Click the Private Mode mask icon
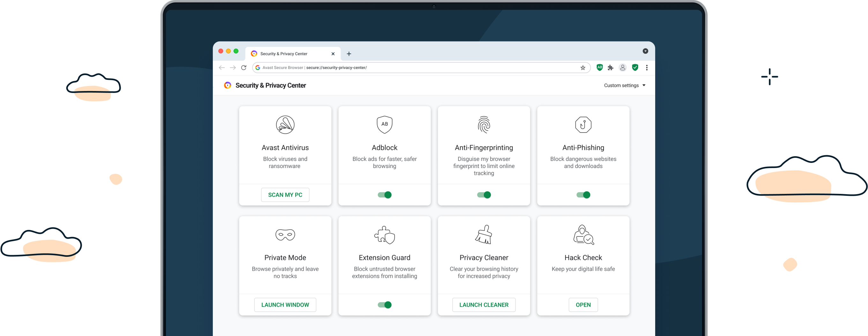Image resolution: width=868 pixels, height=336 pixels. click(x=285, y=234)
